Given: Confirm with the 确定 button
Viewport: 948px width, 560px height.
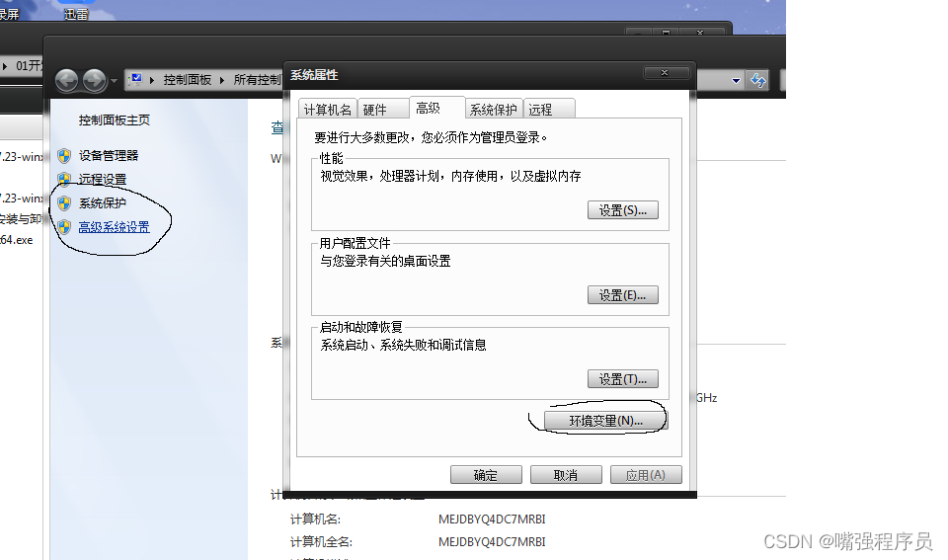Looking at the screenshot, I should (486, 475).
